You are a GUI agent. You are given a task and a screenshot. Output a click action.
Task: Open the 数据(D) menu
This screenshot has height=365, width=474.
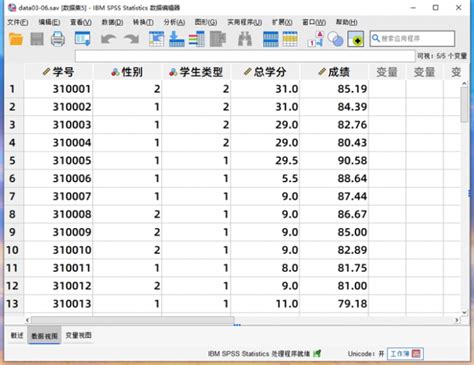click(x=112, y=22)
